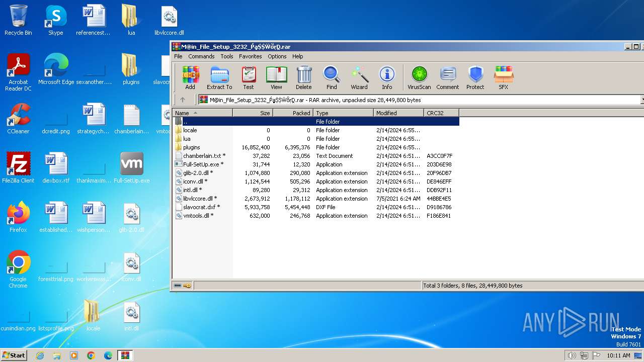Select the CCleaner desktop shortcut
Viewport: 644px width, 362px height.
click(x=18, y=119)
